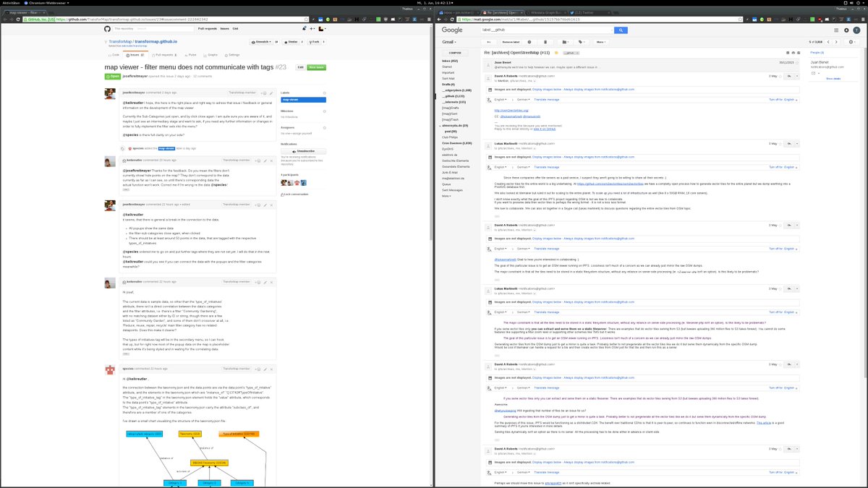Switch to the Pulse tab

(x=191, y=55)
